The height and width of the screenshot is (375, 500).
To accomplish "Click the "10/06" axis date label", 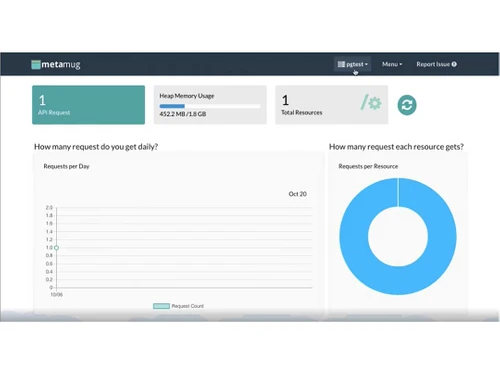I will click(x=57, y=295).
